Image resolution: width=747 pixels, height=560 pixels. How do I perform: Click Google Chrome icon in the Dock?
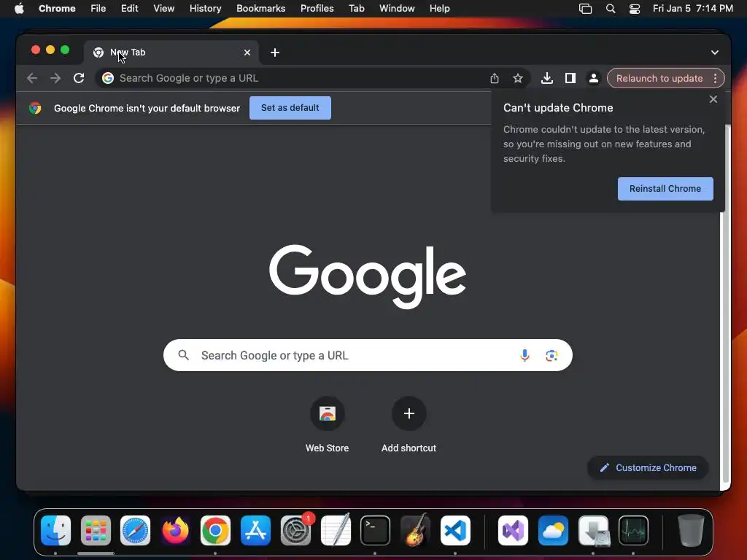click(x=215, y=530)
